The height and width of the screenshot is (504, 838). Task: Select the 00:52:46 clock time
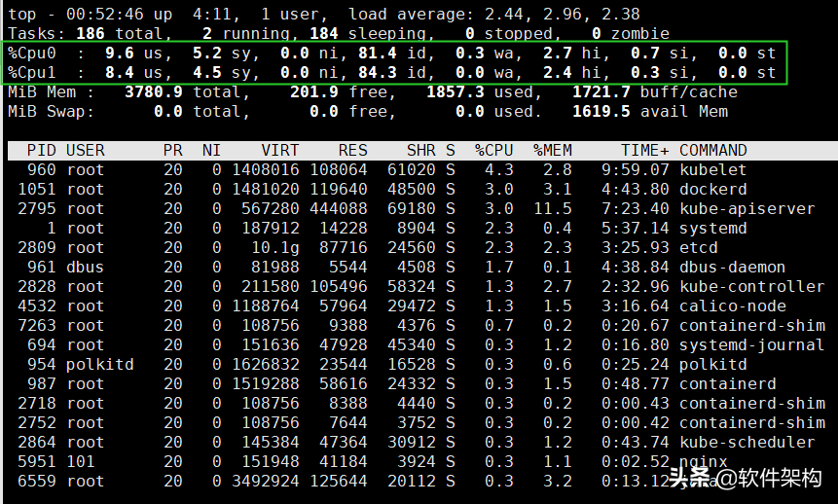coord(105,14)
